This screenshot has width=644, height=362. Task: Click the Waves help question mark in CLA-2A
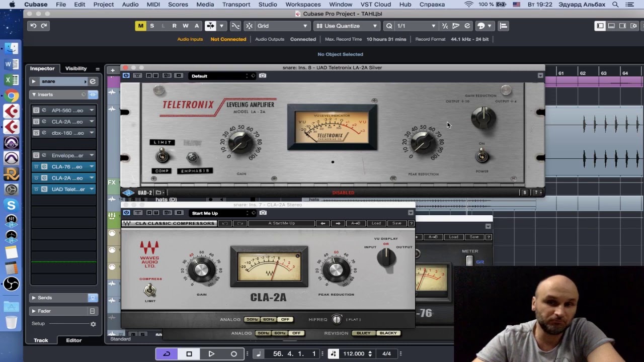click(411, 223)
